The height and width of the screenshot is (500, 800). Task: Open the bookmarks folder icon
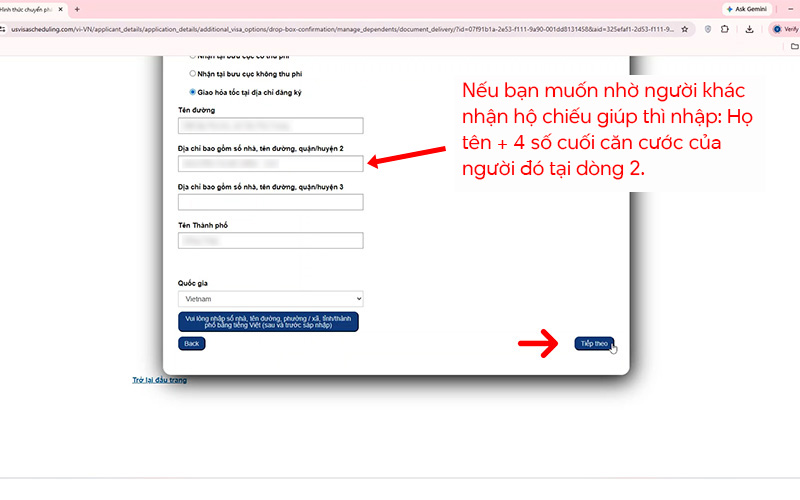pos(794,46)
